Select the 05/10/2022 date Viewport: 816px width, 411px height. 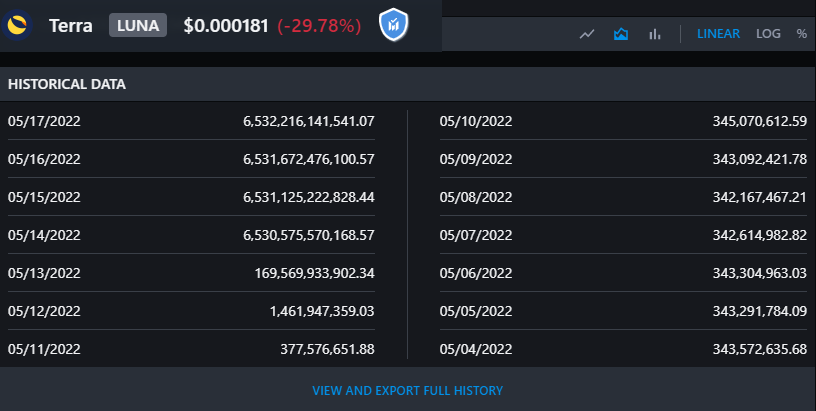[x=476, y=121]
